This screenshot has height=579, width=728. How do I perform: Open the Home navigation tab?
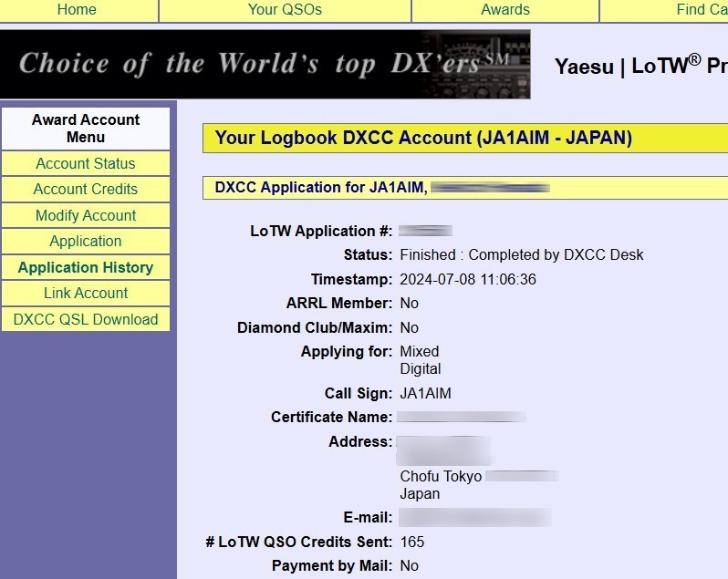pos(77,10)
